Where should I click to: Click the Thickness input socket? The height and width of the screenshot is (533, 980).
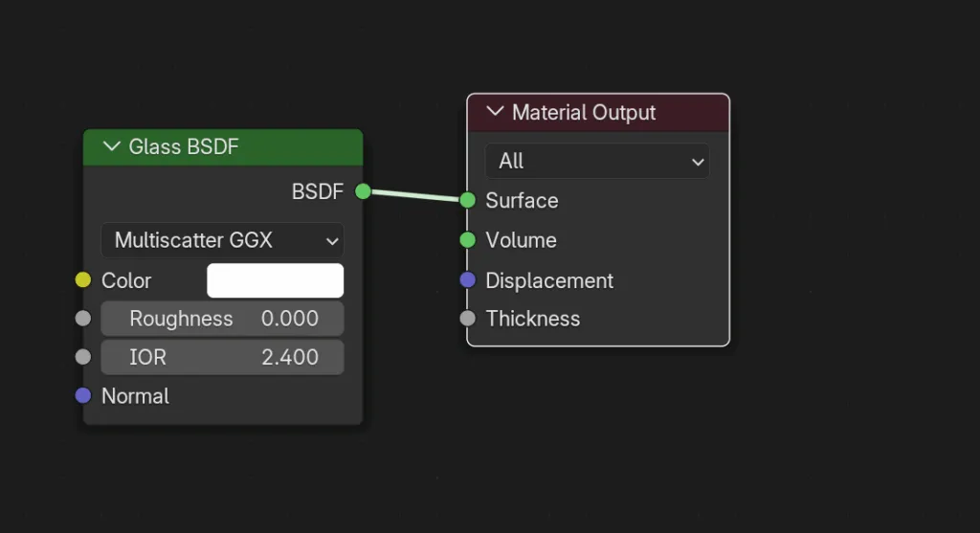tap(467, 319)
